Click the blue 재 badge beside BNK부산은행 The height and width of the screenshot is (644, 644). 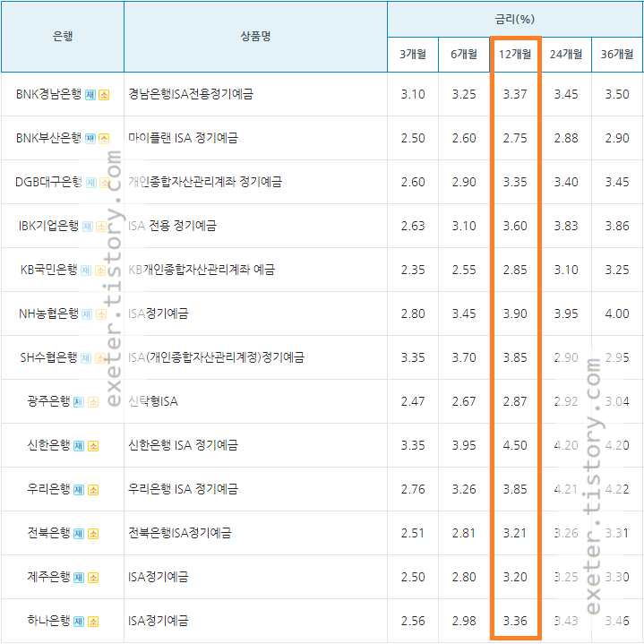coord(90,139)
